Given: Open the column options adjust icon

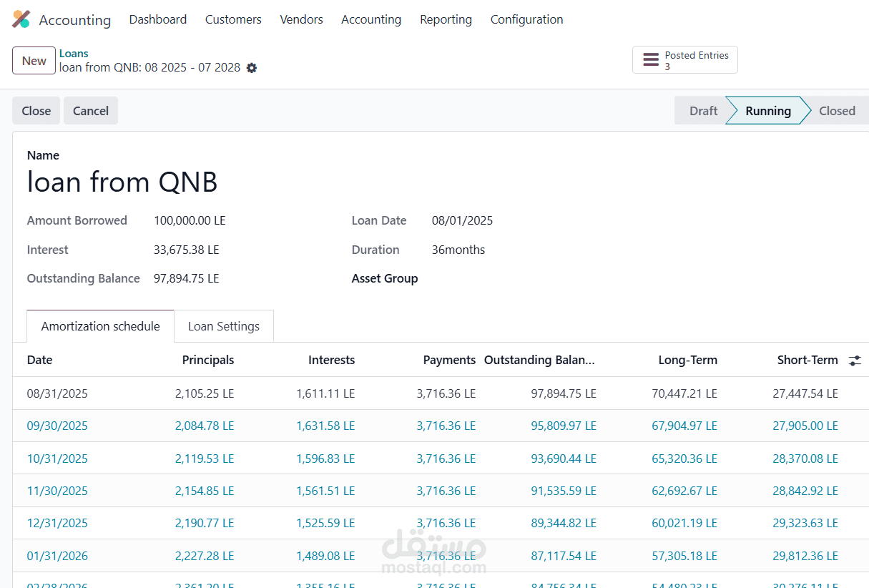Looking at the screenshot, I should [855, 361].
